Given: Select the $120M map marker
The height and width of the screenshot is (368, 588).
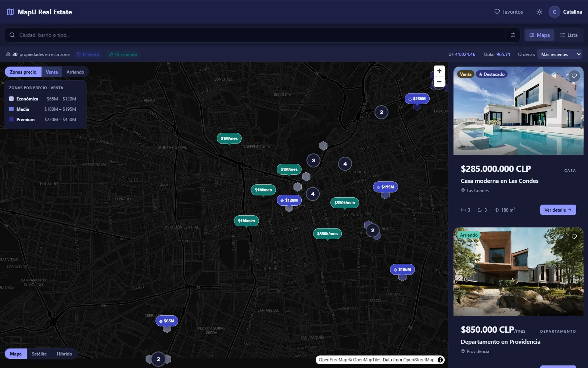Looking at the screenshot, I should pyautogui.click(x=289, y=200).
